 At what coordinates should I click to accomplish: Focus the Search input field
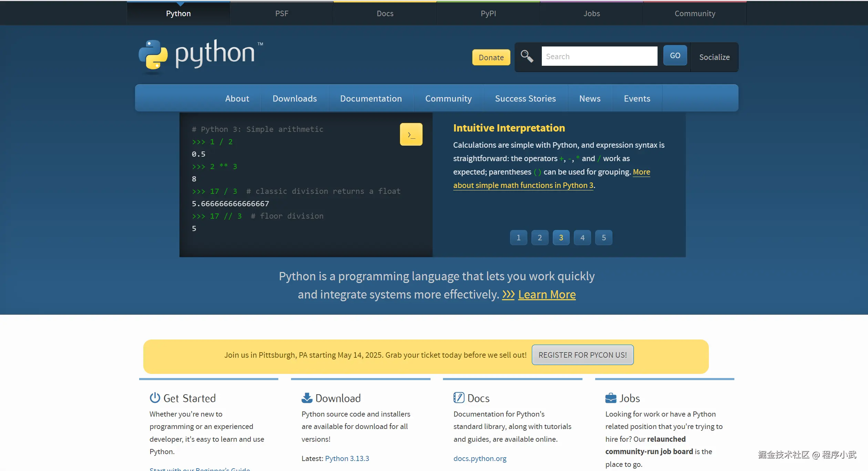tap(599, 56)
